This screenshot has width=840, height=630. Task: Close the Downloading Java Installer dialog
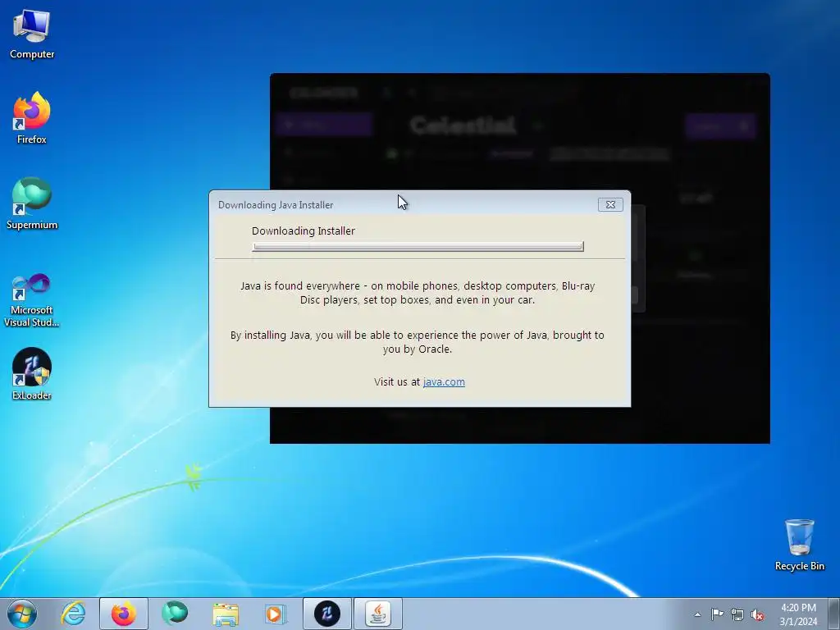click(610, 204)
